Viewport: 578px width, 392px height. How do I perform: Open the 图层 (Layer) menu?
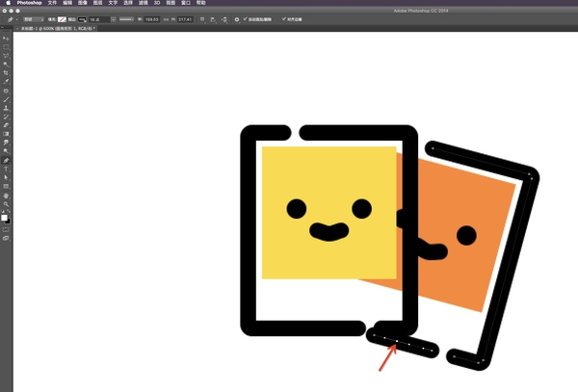point(97,3)
